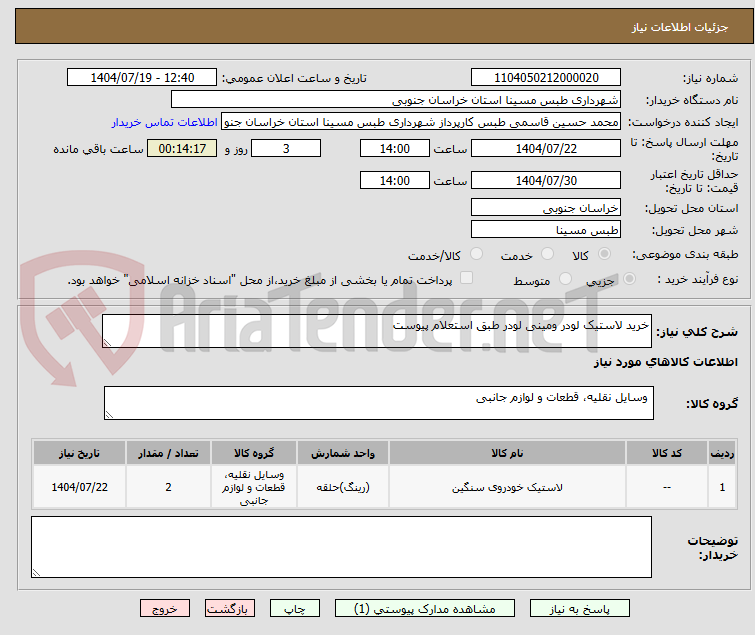The height and width of the screenshot is (635, 755).
Task: Click the شرح کلی نیاز text area
Action: click(377, 331)
